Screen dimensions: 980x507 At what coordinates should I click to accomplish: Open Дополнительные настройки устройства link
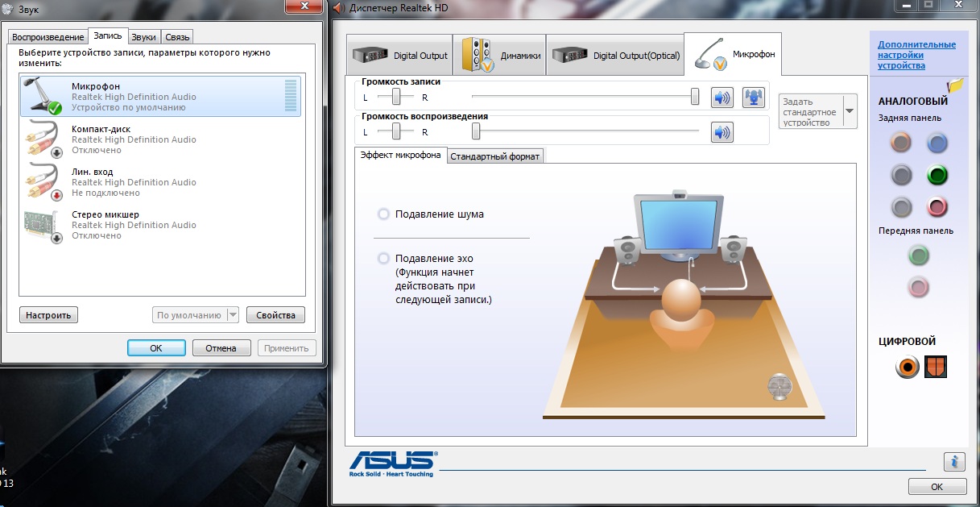[916, 55]
